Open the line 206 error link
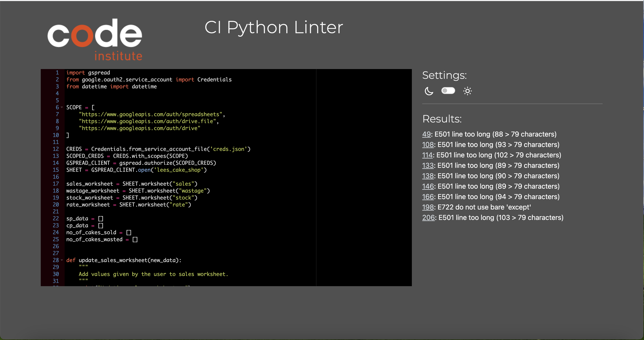 [428, 218]
